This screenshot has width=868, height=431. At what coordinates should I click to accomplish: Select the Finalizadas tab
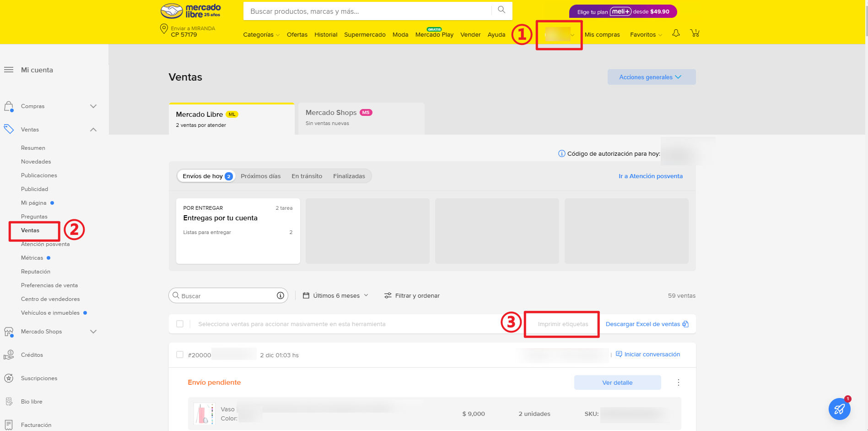click(349, 176)
